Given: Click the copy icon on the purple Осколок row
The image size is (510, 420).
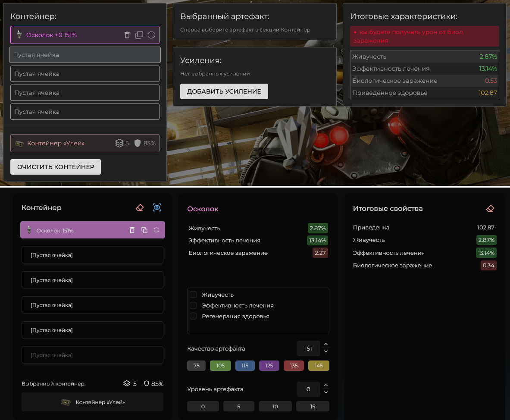Looking at the screenshot, I should pyautogui.click(x=144, y=230).
